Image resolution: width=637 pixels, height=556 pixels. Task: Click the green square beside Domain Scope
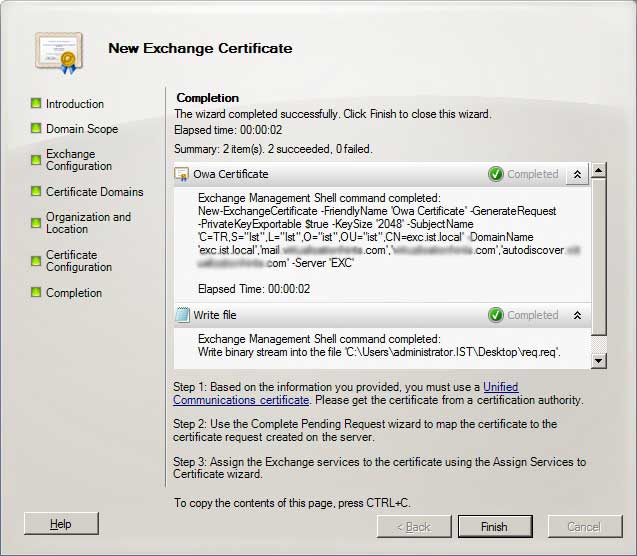click(x=36, y=128)
